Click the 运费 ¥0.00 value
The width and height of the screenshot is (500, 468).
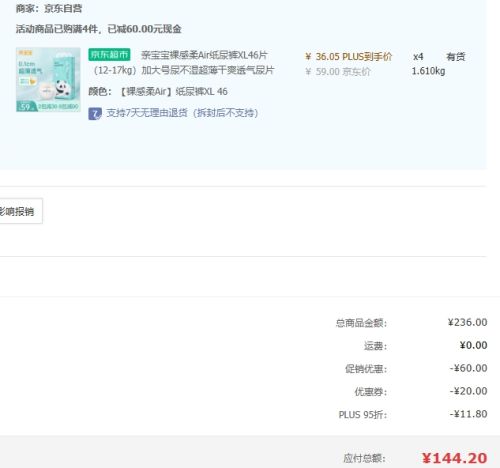click(474, 345)
